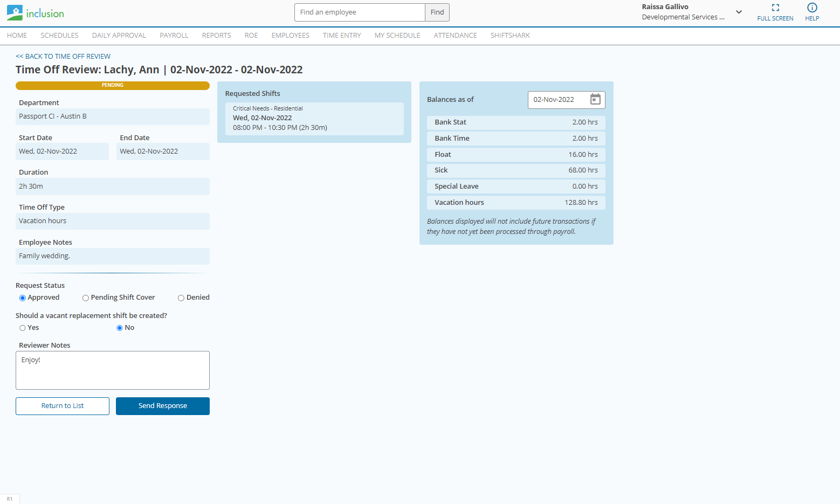This screenshot has height=504, width=840.
Task: Open the Daily Approval menu
Action: pos(119,36)
